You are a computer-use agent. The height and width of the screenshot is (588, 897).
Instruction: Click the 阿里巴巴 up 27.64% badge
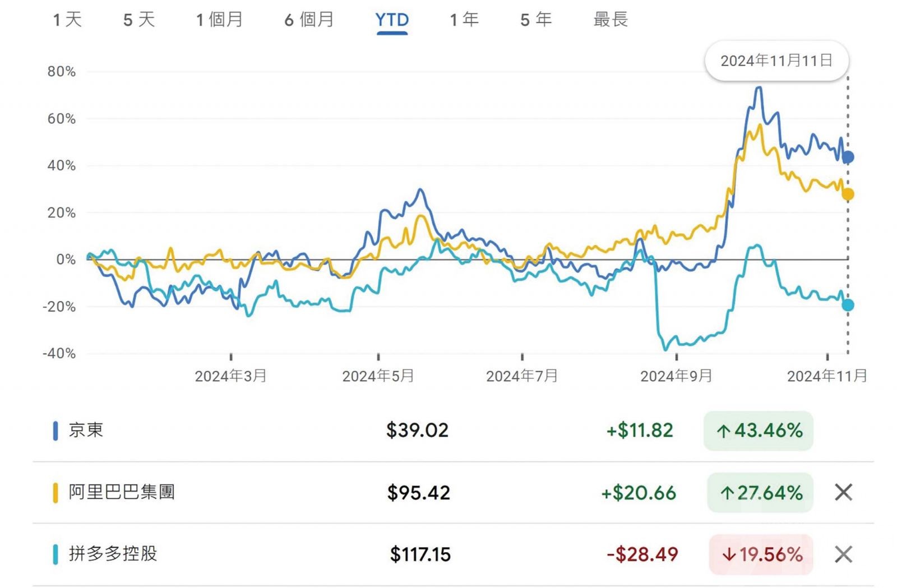760,493
